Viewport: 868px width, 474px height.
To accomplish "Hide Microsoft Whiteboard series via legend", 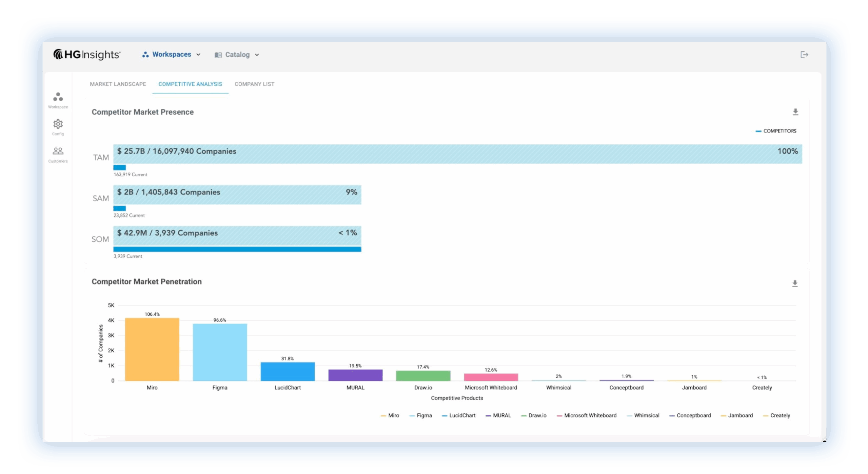I will 587,415.
